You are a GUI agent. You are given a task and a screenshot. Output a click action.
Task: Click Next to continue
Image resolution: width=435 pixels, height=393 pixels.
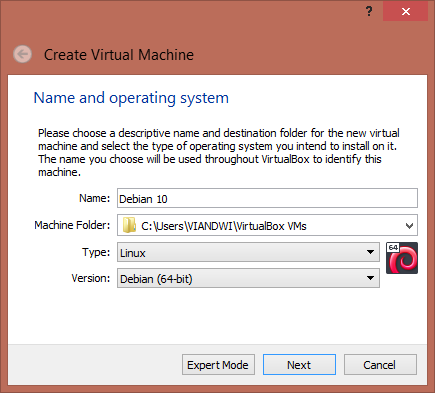pos(299,365)
